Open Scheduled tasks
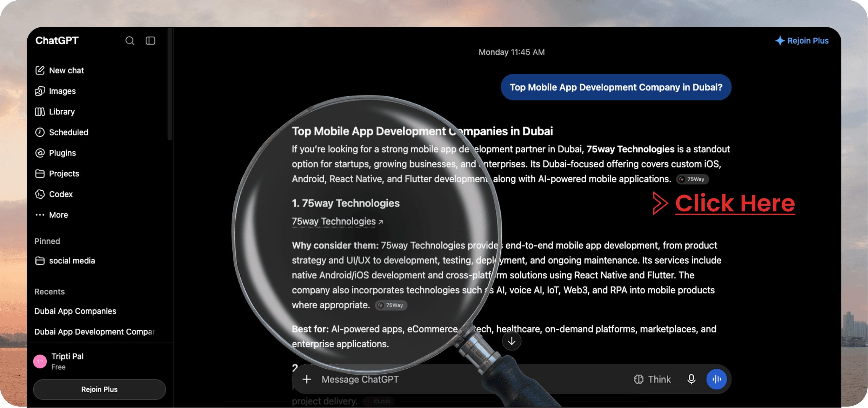This screenshot has width=868, height=408. coord(62,132)
